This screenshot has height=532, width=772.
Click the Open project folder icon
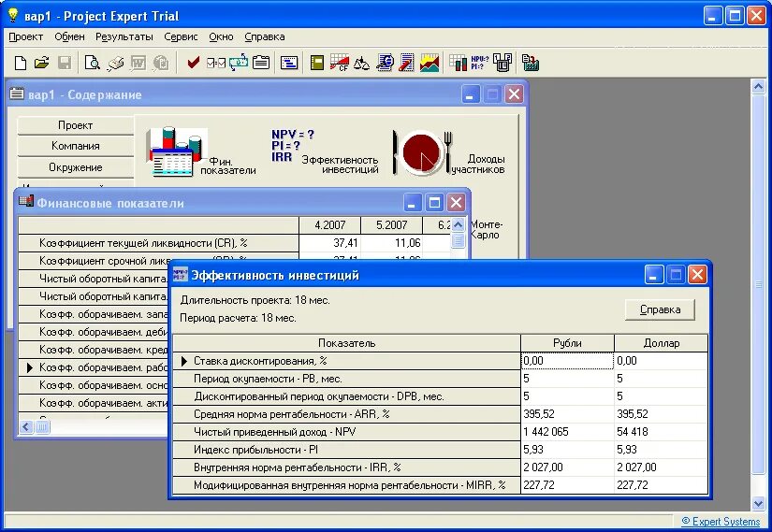(42, 63)
